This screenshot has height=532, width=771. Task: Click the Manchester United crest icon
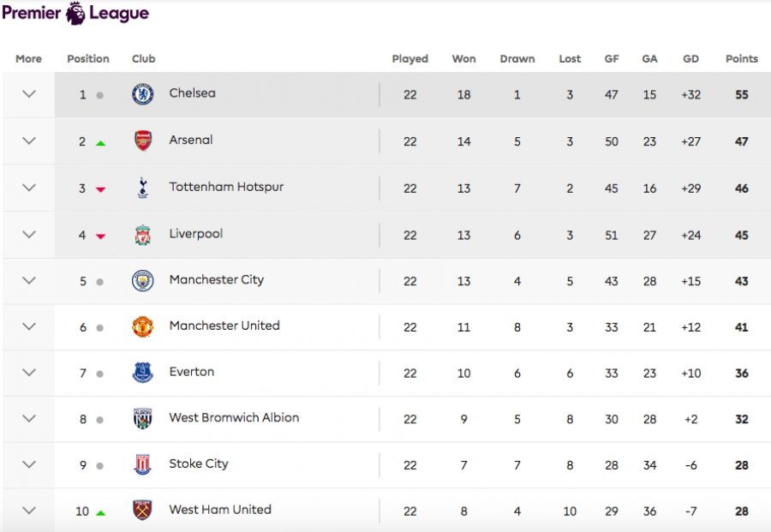(143, 326)
